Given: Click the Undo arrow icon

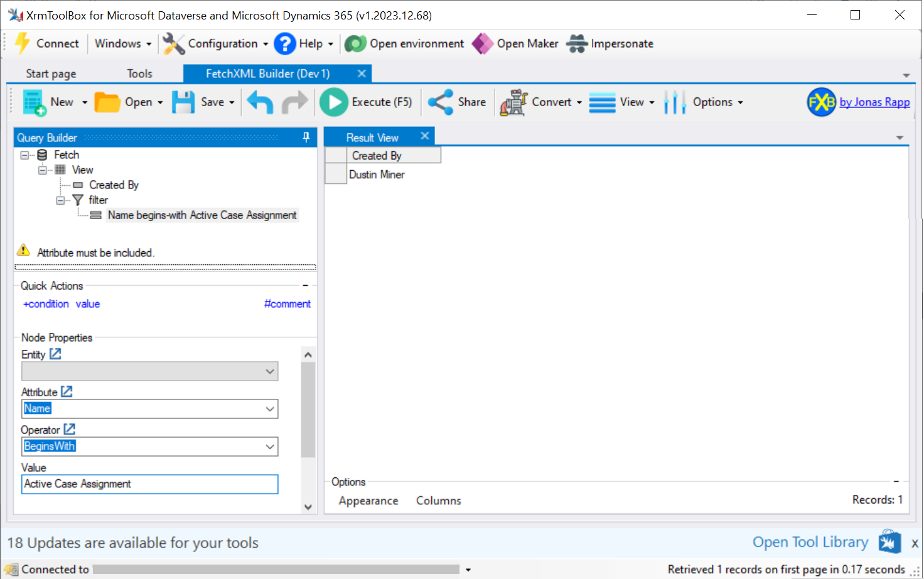Looking at the screenshot, I should (x=260, y=102).
